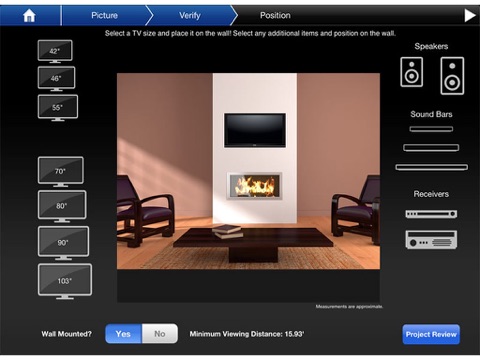
Task: Choose the 80" TV size
Action: [62, 206]
